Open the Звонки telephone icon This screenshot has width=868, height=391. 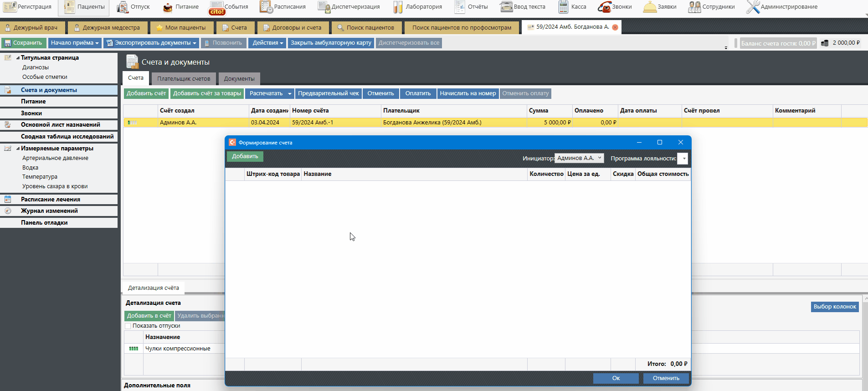(604, 7)
